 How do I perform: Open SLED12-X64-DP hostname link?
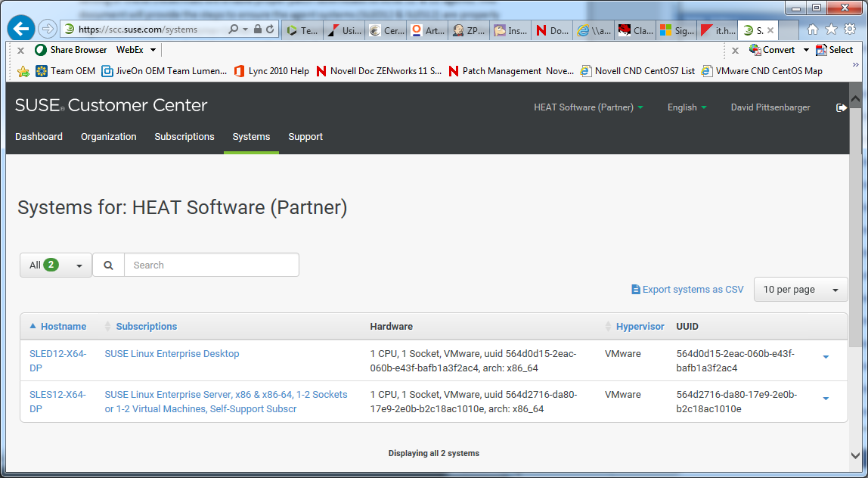(x=57, y=361)
